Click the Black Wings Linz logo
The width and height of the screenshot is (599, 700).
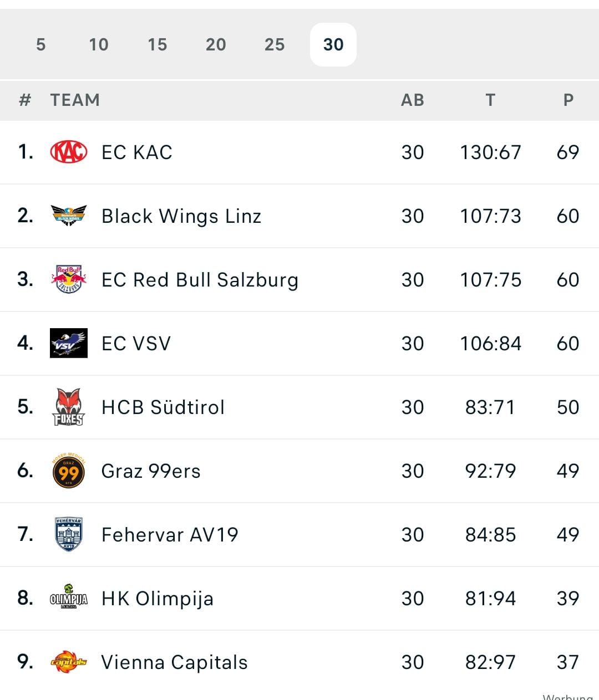(x=69, y=216)
